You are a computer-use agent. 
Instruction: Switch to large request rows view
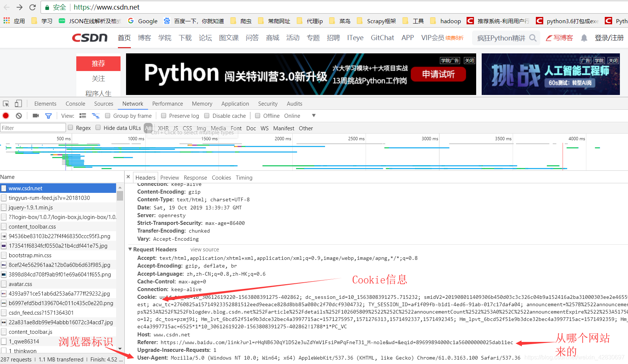(83, 116)
